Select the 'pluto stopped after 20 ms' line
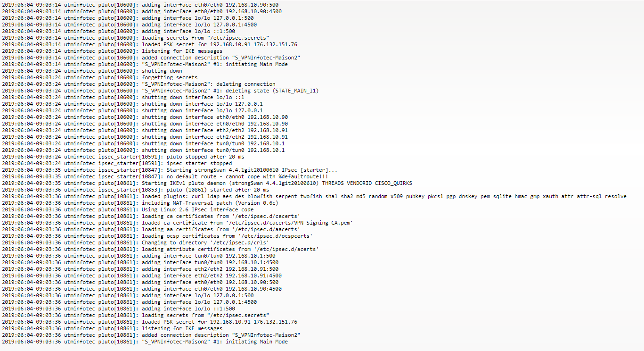The image size is (644, 351). coord(123,157)
